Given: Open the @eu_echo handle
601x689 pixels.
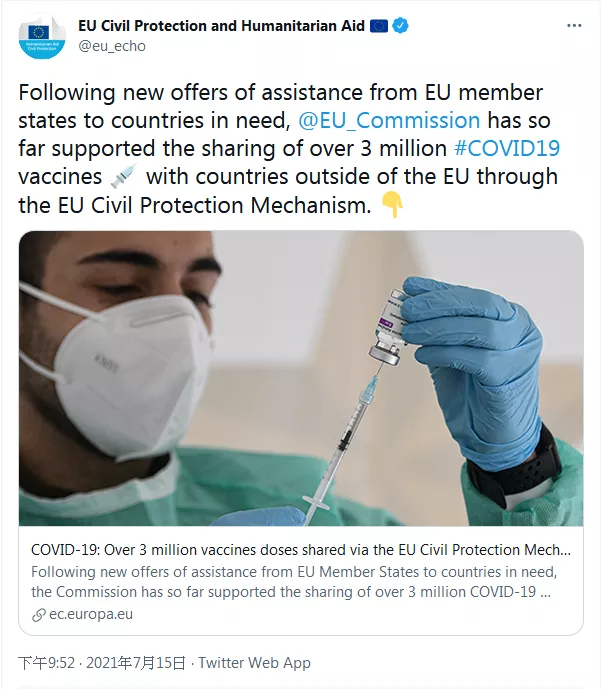Looking at the screenshot, I should 112,46.
